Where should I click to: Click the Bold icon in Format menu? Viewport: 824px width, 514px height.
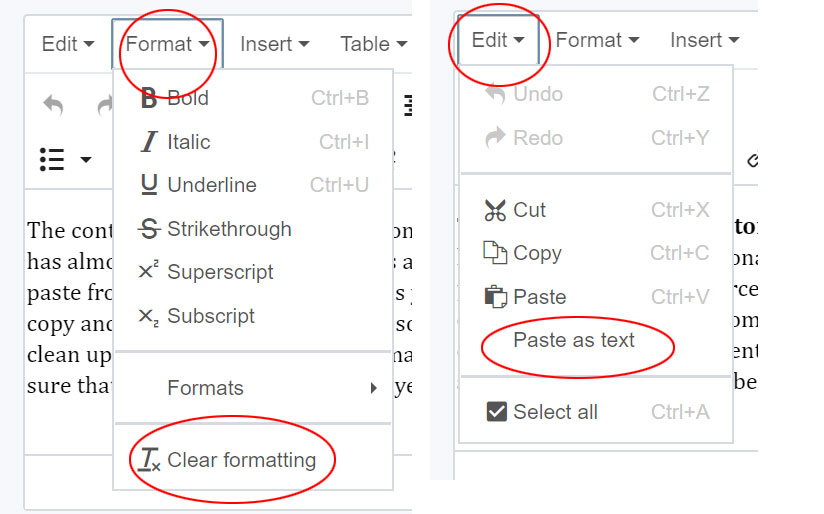pyautogui.click(x=149, y=98)
